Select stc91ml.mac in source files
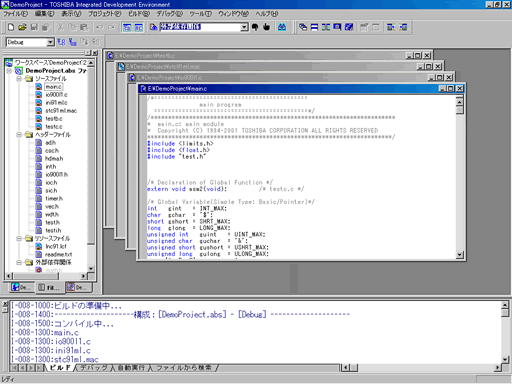This screenshot has width=512, height=384. (61, 111)
